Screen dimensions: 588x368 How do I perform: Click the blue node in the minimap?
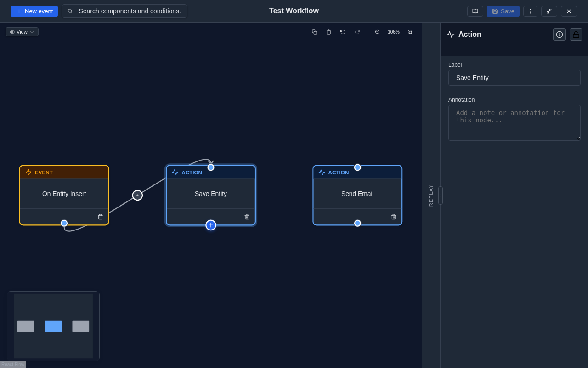coord(53,326)
